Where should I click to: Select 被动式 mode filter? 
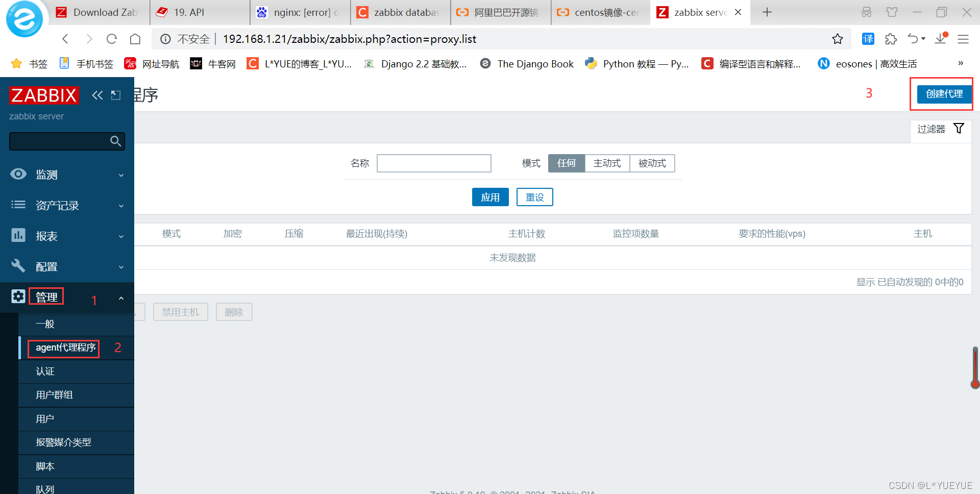pyautogui.click(x=652, y=163)
